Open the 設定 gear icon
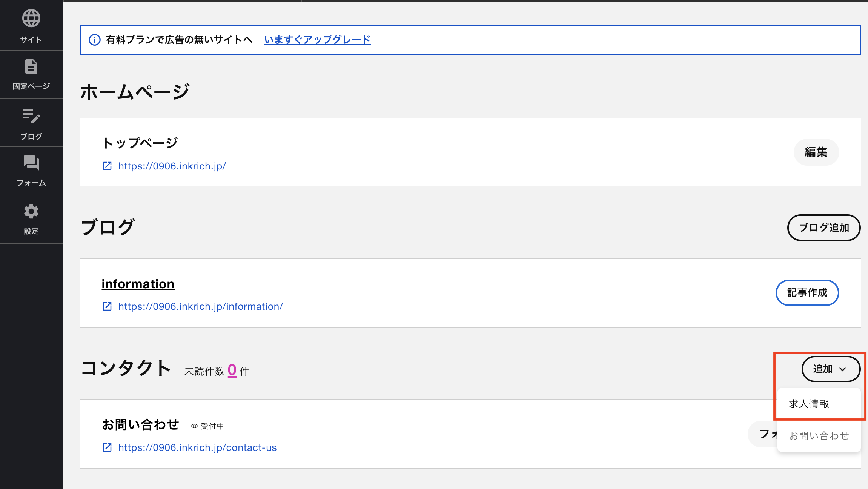 [x=31, y=211]
